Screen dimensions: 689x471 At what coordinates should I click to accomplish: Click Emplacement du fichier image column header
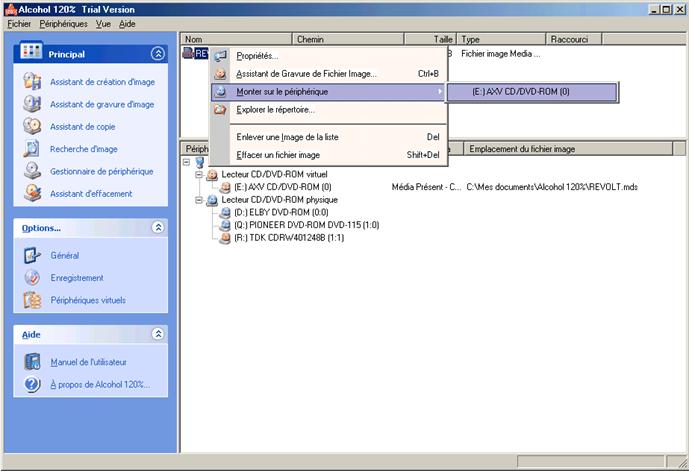click(569, 149)
